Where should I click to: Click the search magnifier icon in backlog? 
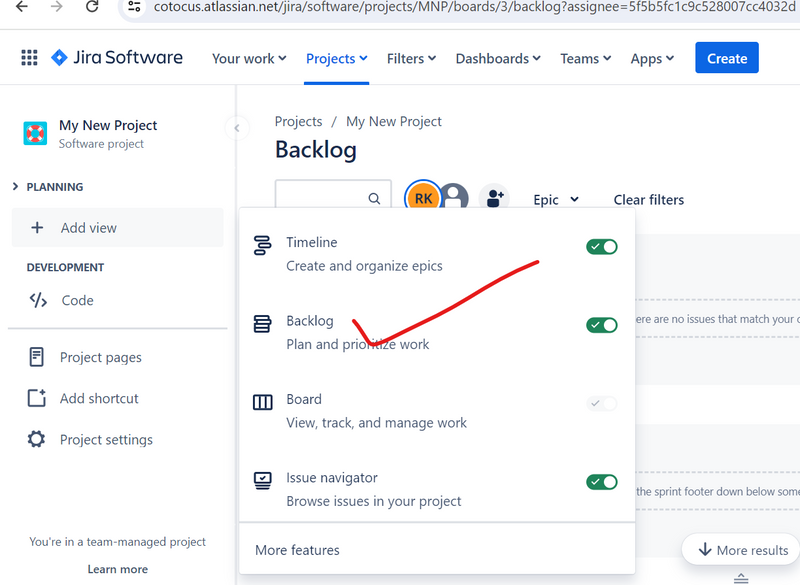pyautogui.click(x=374, y=199)
